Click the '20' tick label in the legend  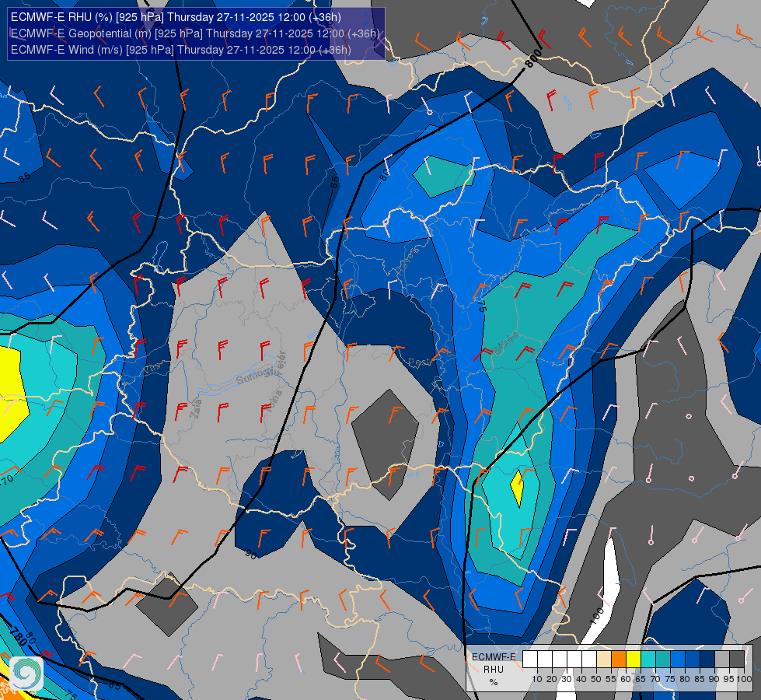[552, 679]
